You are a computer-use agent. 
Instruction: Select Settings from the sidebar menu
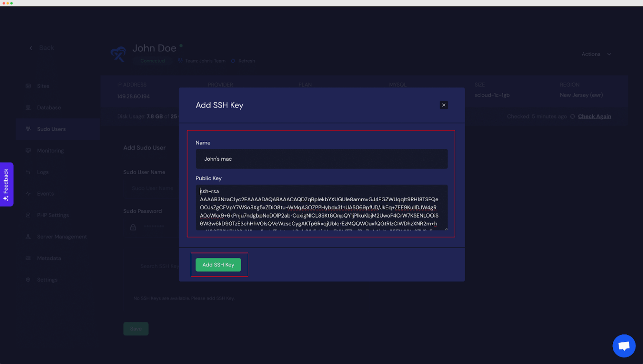coord(28,279)
